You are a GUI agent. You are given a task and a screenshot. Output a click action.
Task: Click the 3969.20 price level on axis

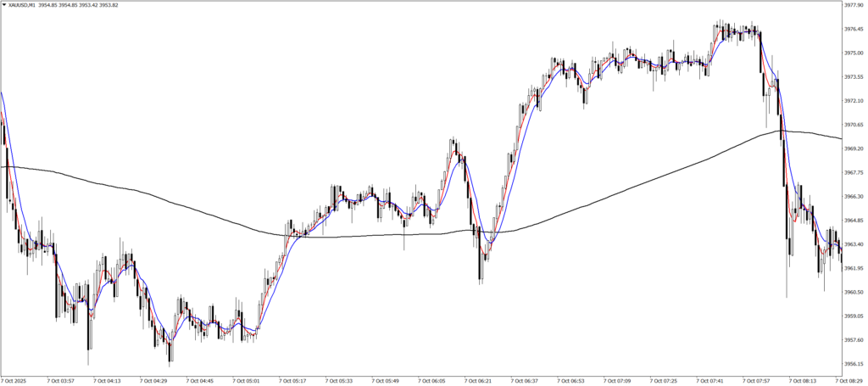coord(854,148)
